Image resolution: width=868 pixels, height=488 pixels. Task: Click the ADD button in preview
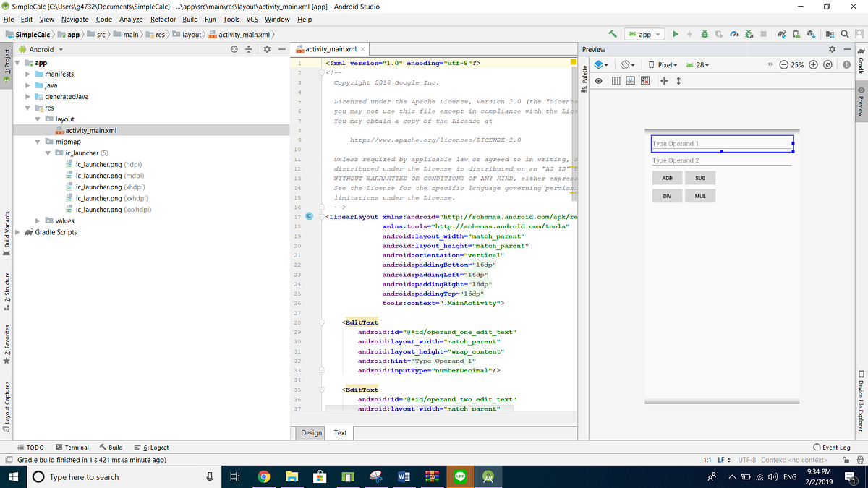coord(667,178)
